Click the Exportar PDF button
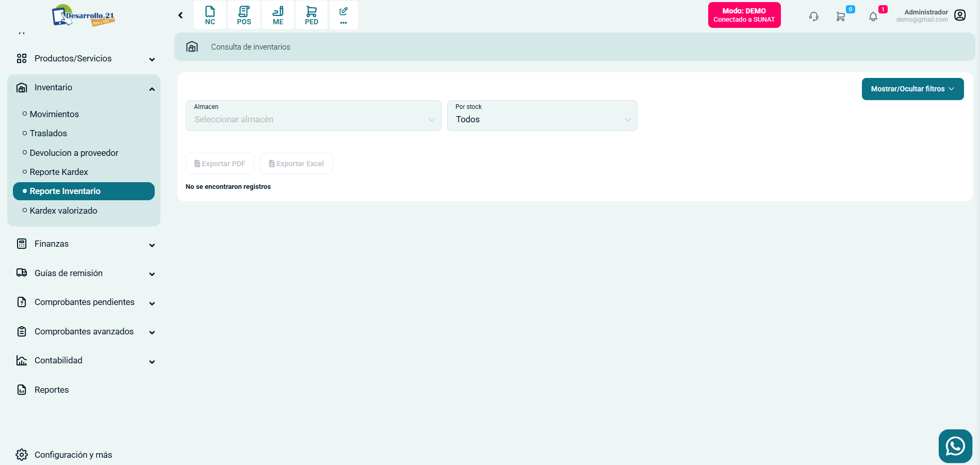980x465 pixels. pos(220,164)
